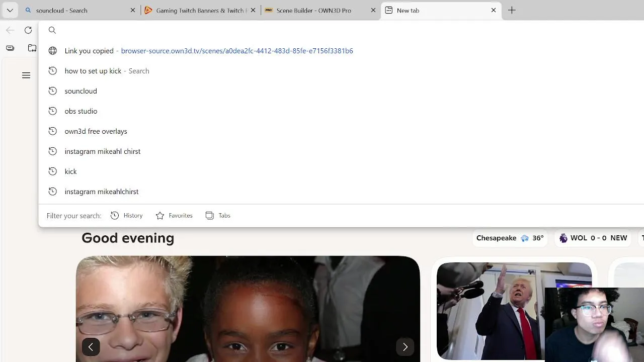Click the browser back arrow
Image resolution: width=644 pixels, height=362 pixels.
click(10, 30)
